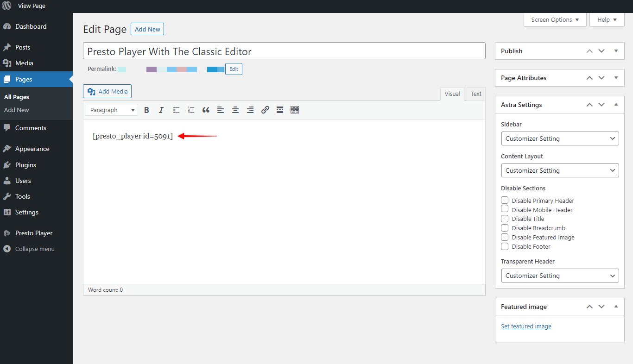Insert a numbered list

[x=191, y=110]
